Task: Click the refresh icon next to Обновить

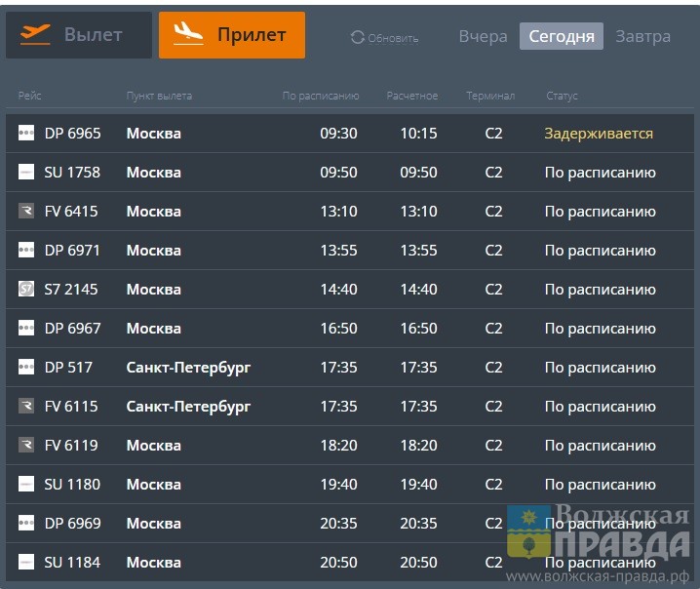Action: pos(357,38)
